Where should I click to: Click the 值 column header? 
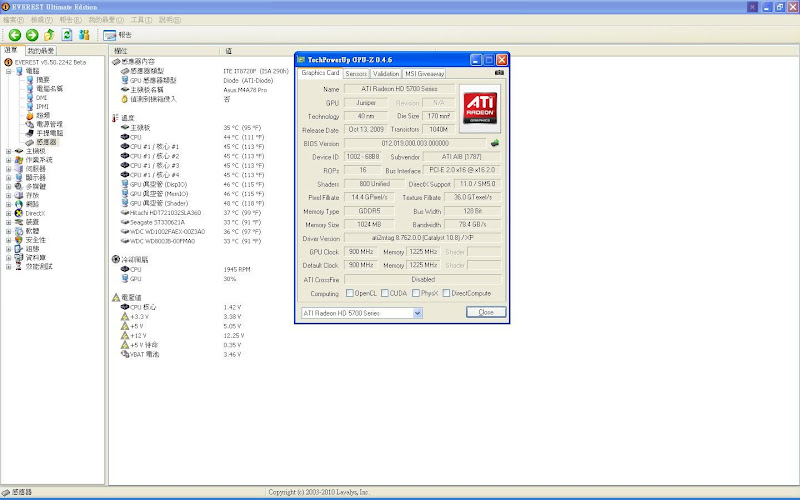pos(327,51)
